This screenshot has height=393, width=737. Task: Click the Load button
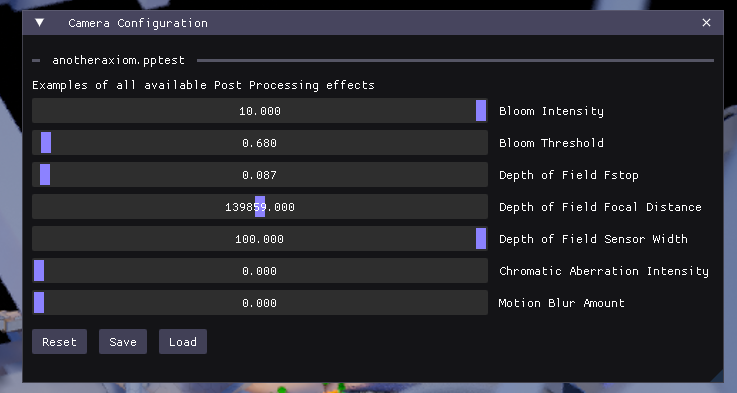pos(183,342)
